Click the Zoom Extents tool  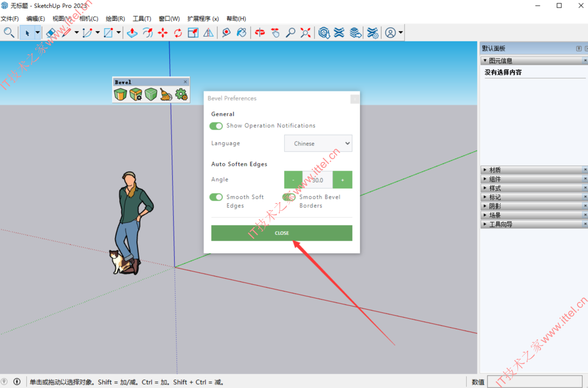point(305,32)
